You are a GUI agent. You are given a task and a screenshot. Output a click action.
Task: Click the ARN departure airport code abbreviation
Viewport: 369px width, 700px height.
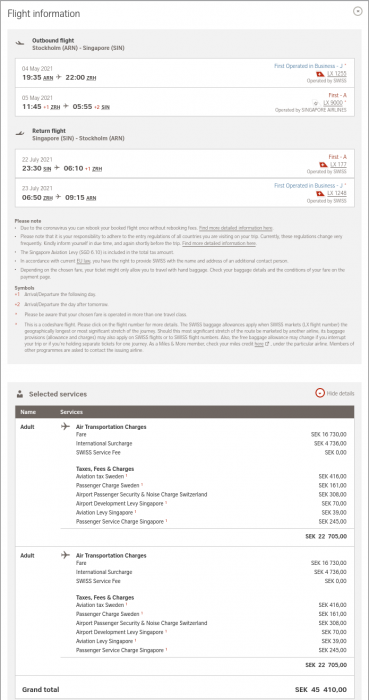click(x=48, y=78)
